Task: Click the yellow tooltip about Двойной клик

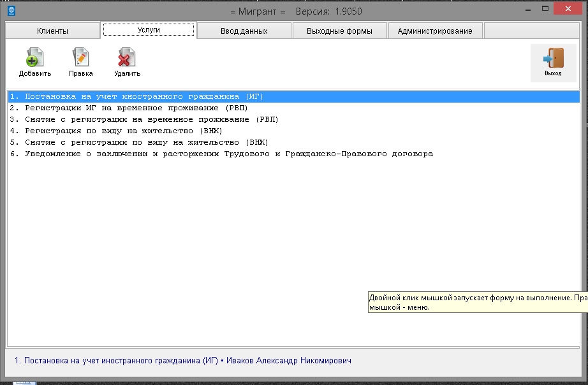Action: tap(478, 302)
